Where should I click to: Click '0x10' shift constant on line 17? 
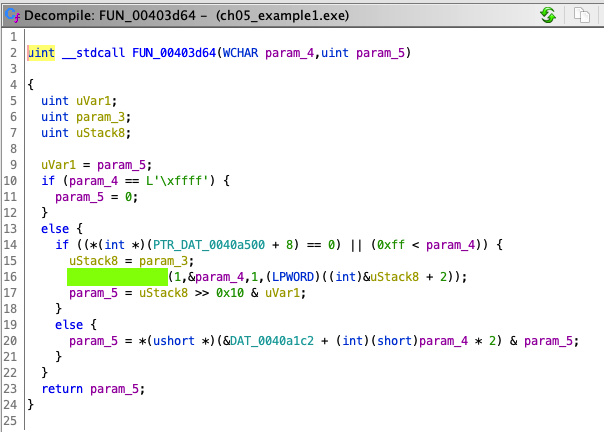(230, 293)
